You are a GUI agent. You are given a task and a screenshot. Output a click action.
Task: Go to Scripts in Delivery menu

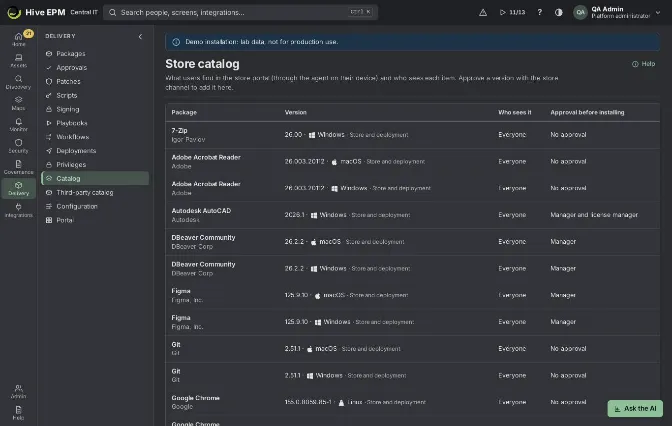click(95, 95)
